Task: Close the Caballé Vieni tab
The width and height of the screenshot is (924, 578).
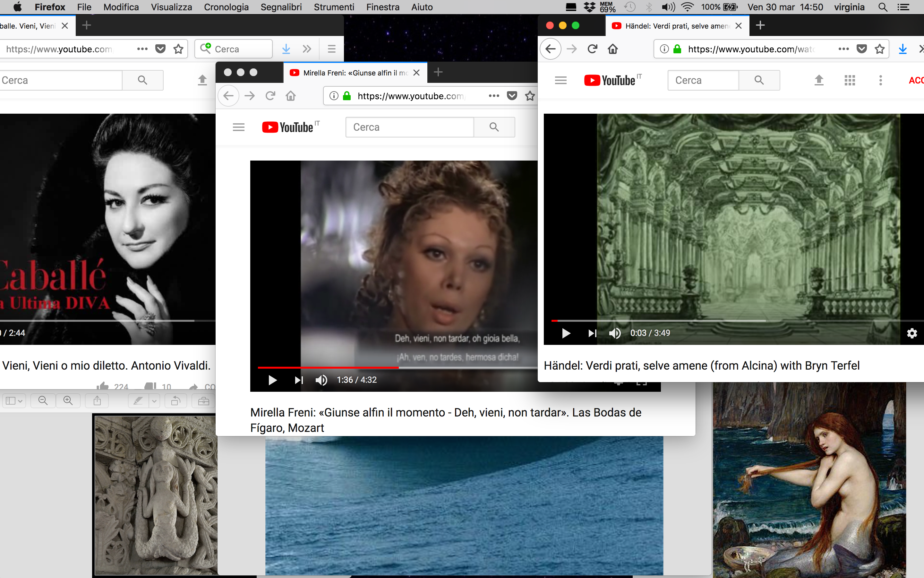Action: pyautogui.click(x=65, y=26)
